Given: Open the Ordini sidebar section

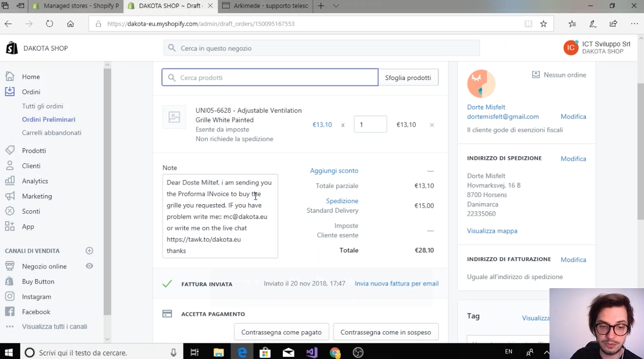Looking at the screenshot, I should click(x=31, y=92).
